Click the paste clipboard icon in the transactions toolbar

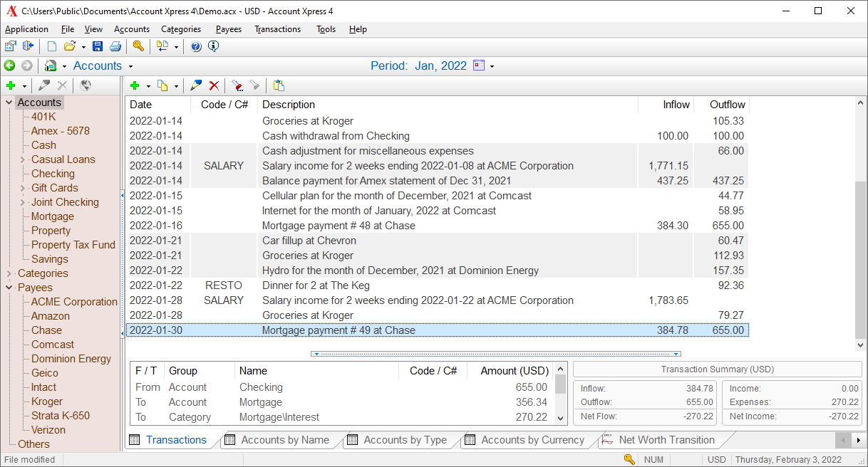pyautogui.click(x=279, y=86)
